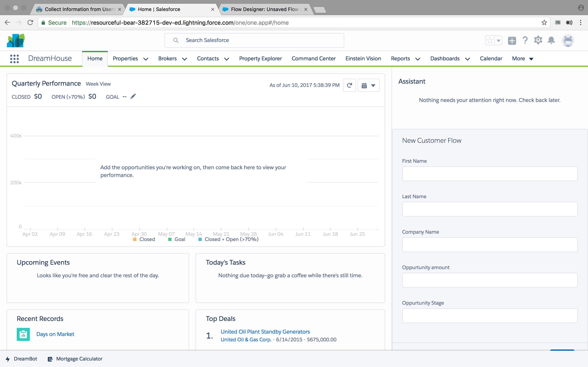The height and width of the screenshot is (367, 588).
Task: Open the calendar view range dropdown
Action: click(x=369, y=85)
